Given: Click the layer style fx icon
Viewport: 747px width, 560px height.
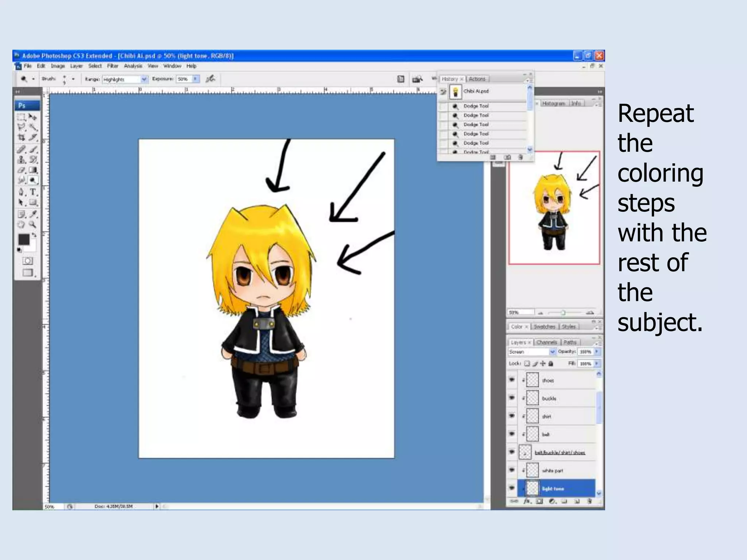Looking at the screenshot, I should pyautogui.click(x=527, y=502).
